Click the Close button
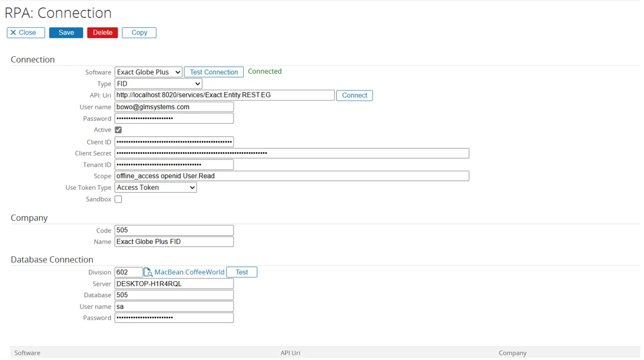The height and width of the screenshot is (360, 644). coord(26,32)
